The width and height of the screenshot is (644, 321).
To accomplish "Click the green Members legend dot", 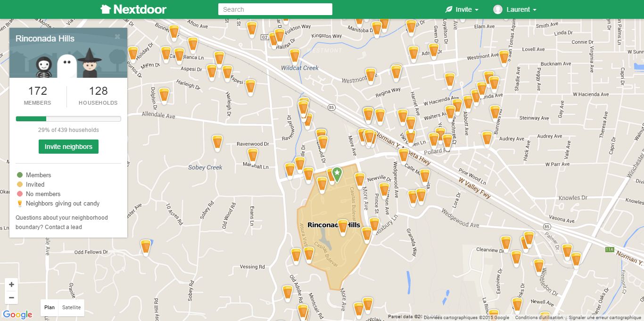I will (20, 175).
